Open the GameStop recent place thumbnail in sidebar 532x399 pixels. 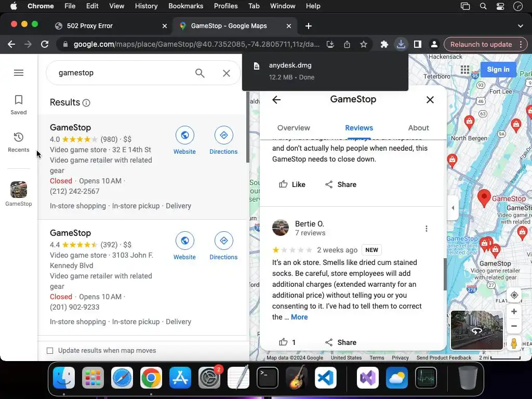[x=19, y=194]
